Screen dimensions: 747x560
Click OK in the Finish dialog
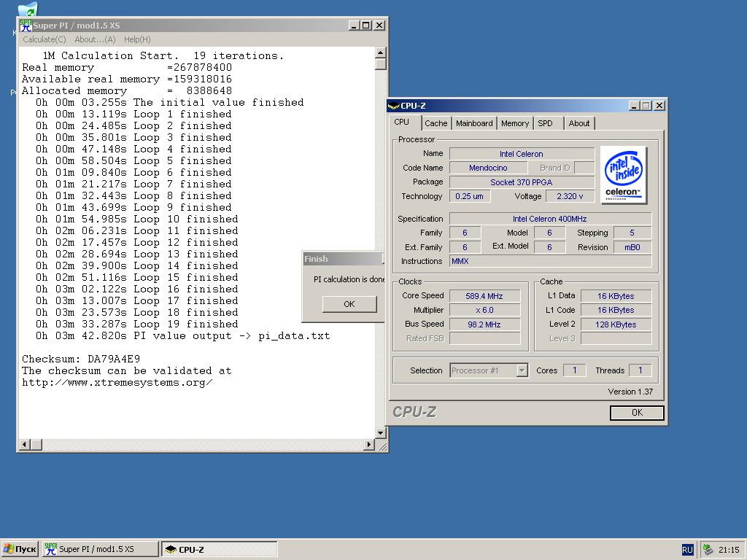coord(349,304)
